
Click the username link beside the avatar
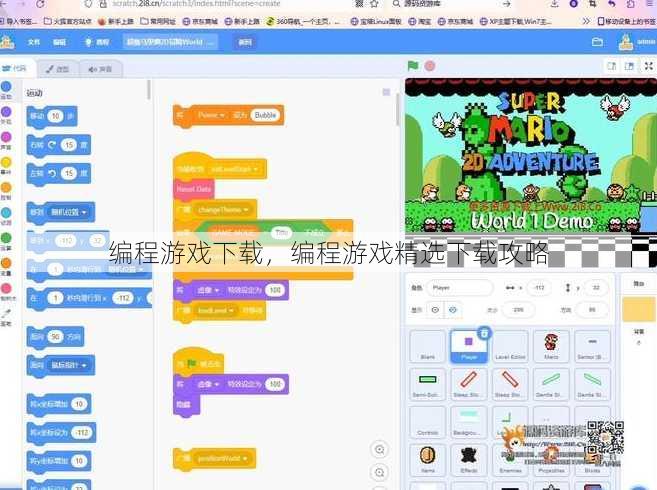[x=647, y=42]
